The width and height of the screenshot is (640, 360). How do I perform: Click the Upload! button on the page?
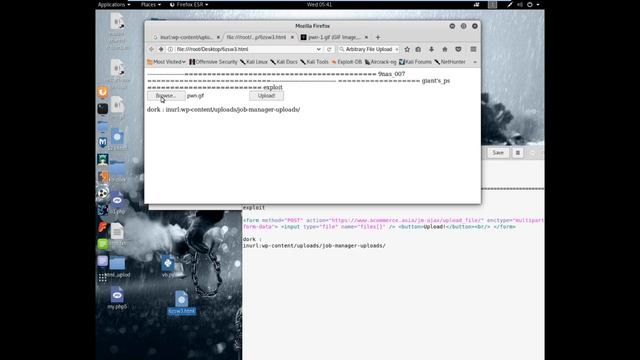[267, 96]
